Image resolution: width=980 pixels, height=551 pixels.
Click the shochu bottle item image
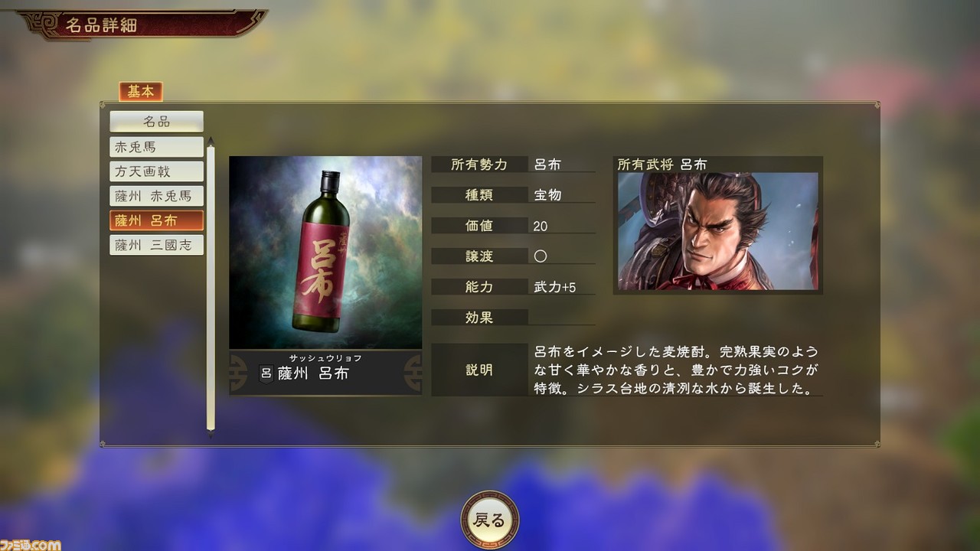click(x=325, y=253)
